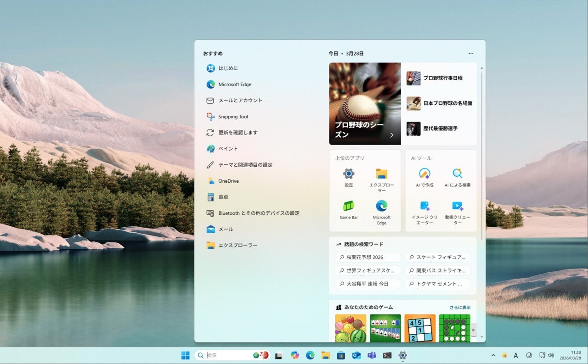Search trending term 桜開花予想 2026

367,258
